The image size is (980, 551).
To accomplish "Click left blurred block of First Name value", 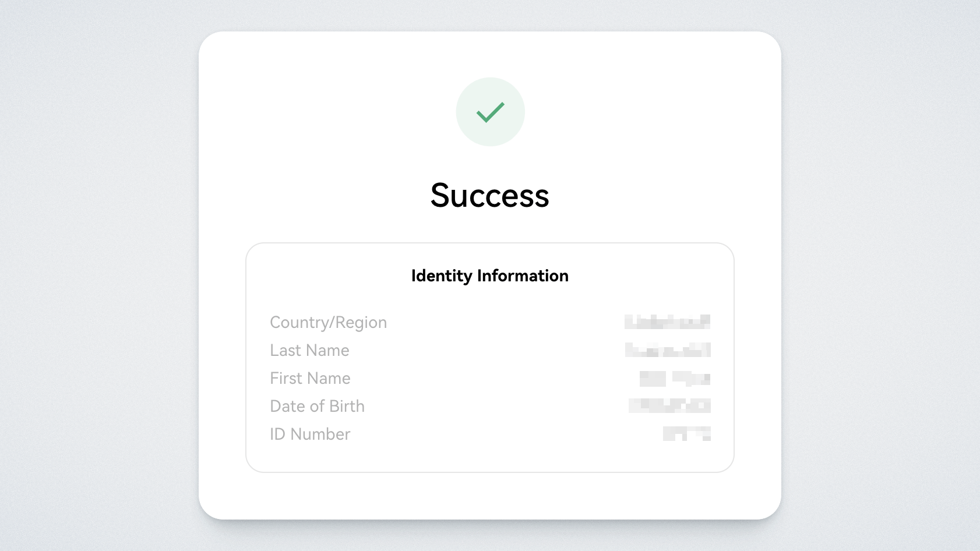I will pyautogui.click(x=653, y=379).
